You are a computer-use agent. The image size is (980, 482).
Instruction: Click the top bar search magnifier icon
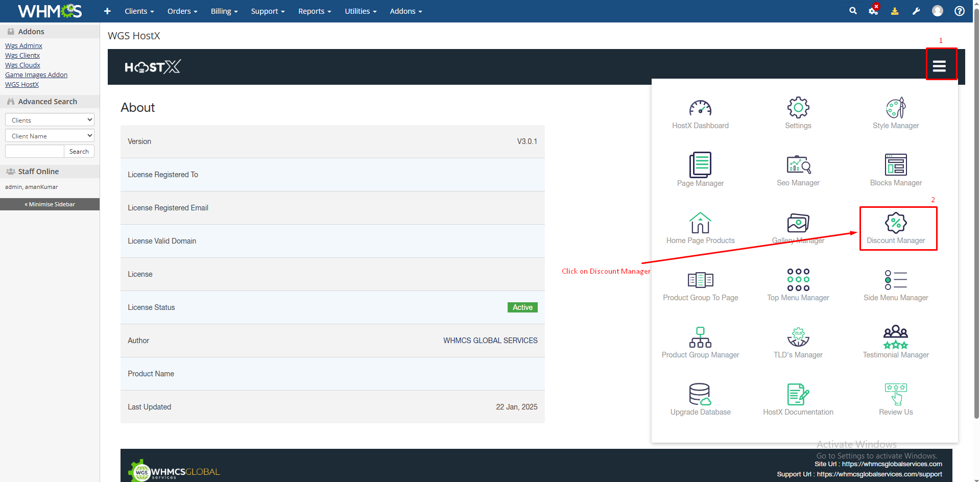pos(853,11)
